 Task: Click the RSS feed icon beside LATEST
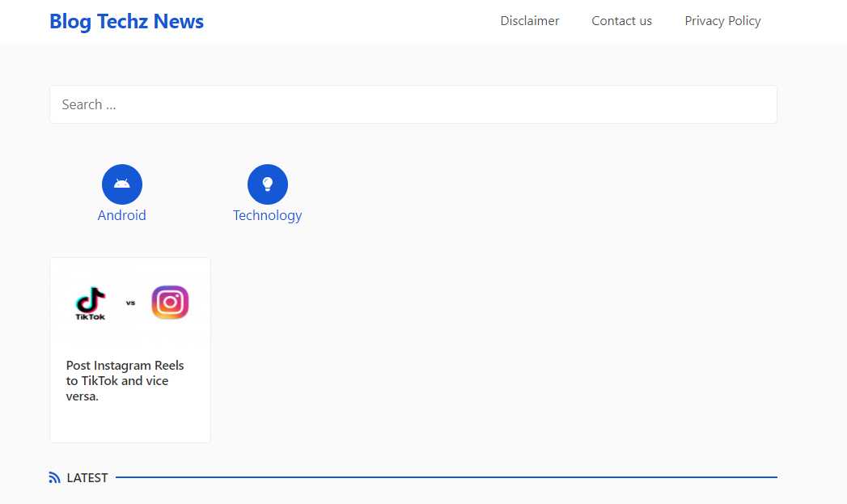(x=54, y=477)
